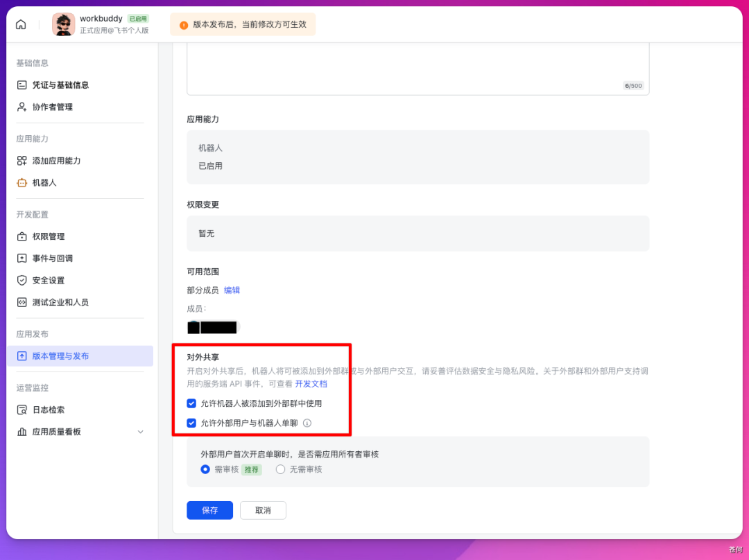Image resolution: width=749 pixels, height=560 pixels.
Task: Select the 无需审核 radio button
Action: pyautogui.click(x=280, y=469)
